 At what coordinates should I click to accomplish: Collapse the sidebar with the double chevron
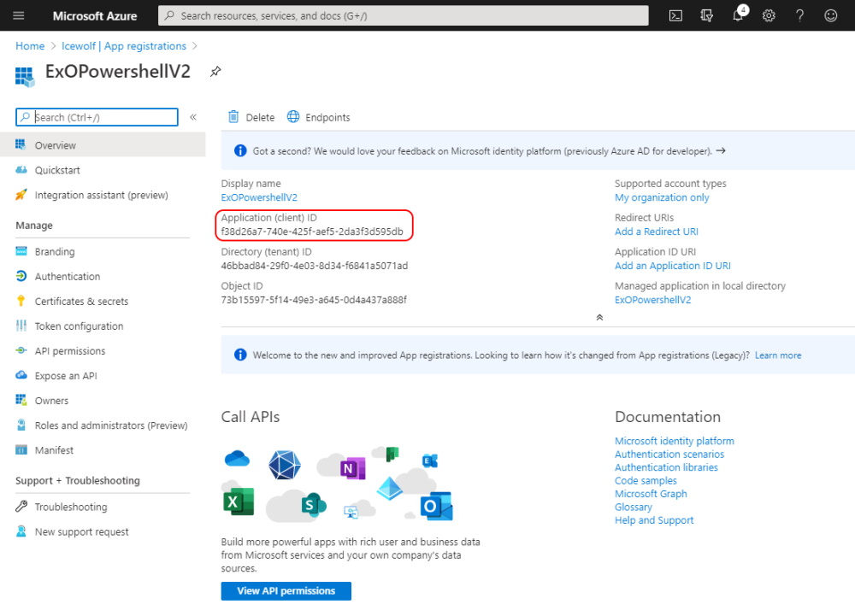[x=193, y=117]
